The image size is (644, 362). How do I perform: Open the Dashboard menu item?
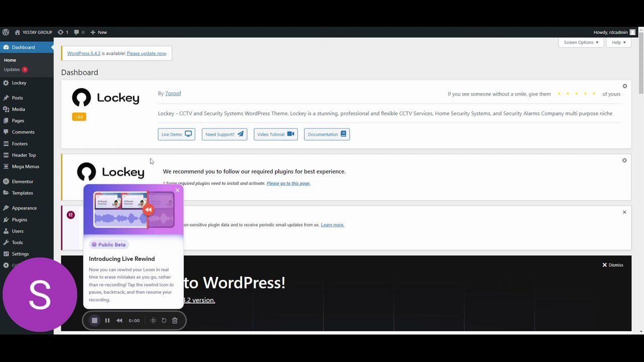[x=27, y=47]
